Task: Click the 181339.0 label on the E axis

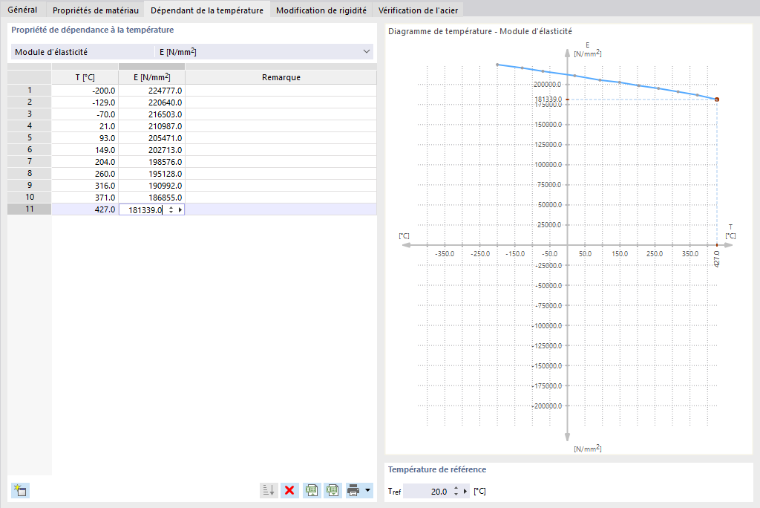Action: click(548, 99)
